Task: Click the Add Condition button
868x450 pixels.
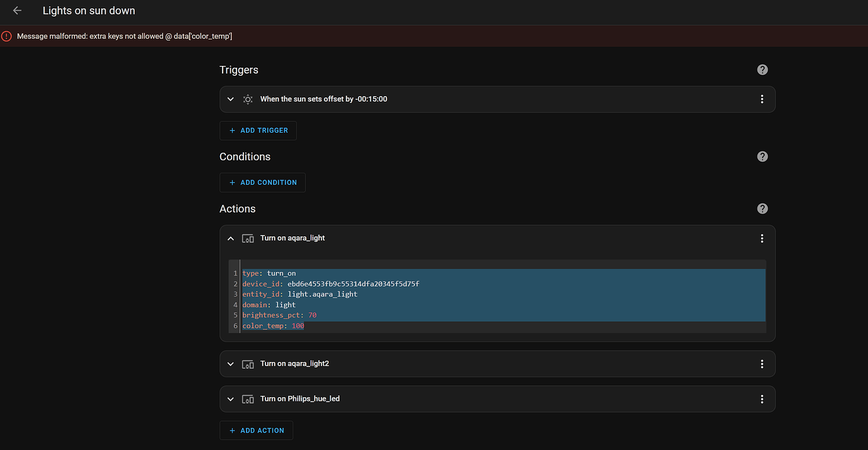Action: pyautogui.click(x=262, y=182)
